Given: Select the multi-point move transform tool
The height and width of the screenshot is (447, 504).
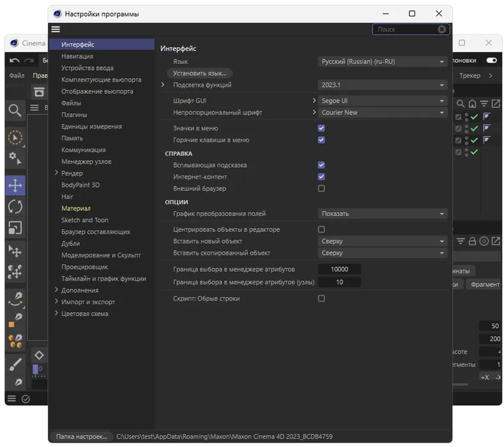Looking at the screenshot, I should [x=15, y=272].
